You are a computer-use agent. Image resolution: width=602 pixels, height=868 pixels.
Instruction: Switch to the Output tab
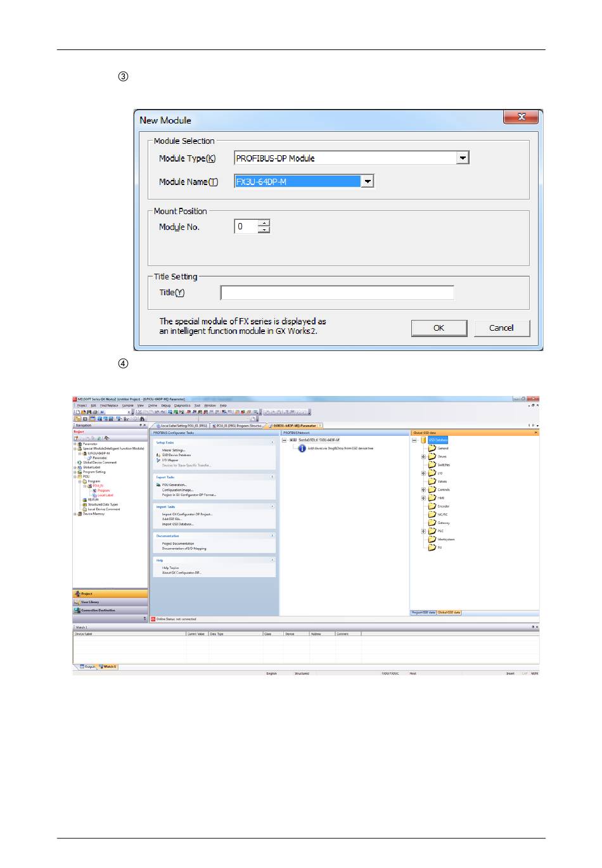pos(87,667)
